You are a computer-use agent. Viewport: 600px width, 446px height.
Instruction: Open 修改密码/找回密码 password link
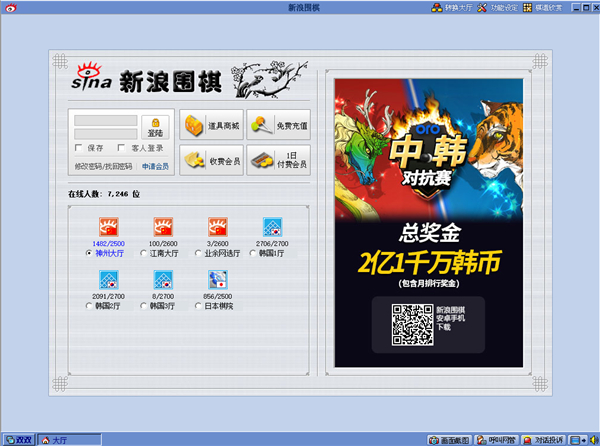pyautogui.click(x=103, y=166)
